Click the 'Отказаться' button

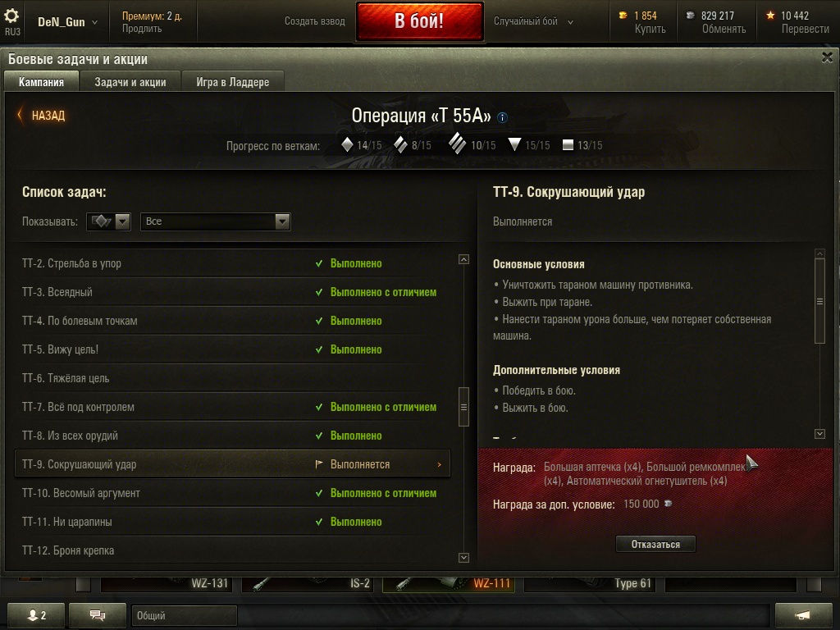click(655, 544)
